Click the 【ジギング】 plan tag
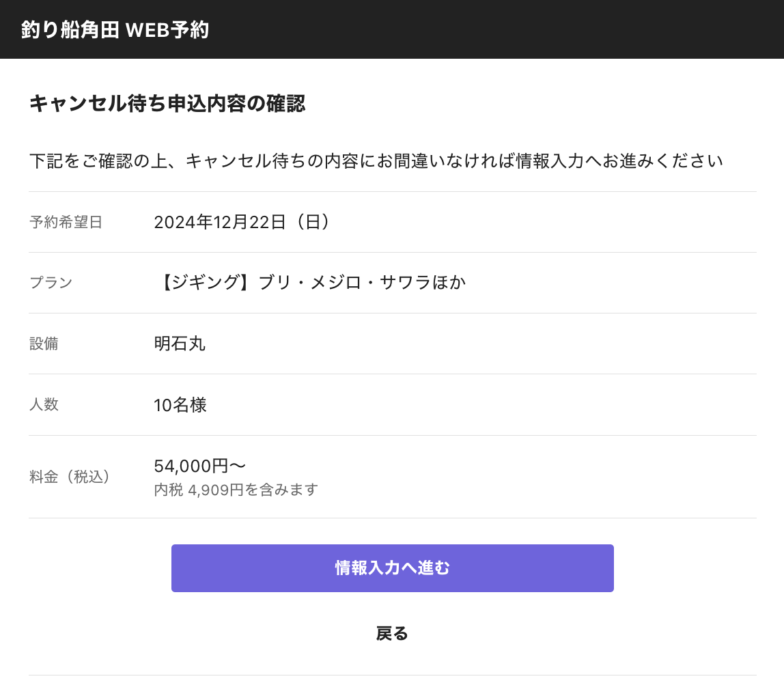The width and height of the screenshot is (784, 683). point(206,283)
